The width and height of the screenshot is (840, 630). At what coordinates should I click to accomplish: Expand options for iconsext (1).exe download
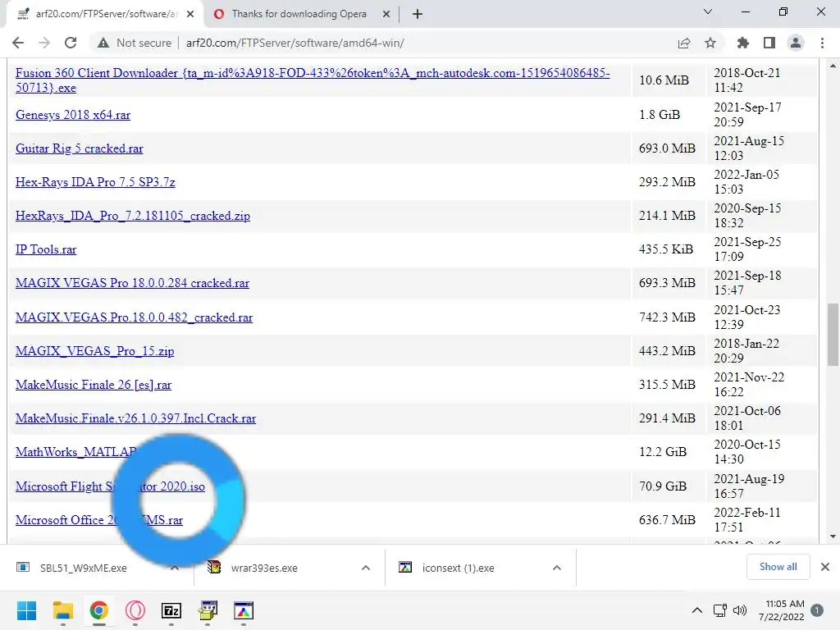tap(557, 568)
